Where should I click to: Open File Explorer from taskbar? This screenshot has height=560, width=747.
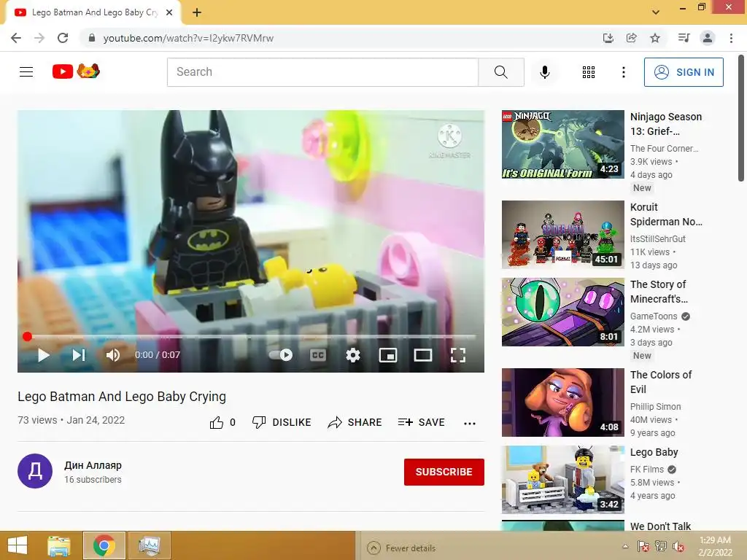pos(59,545)
